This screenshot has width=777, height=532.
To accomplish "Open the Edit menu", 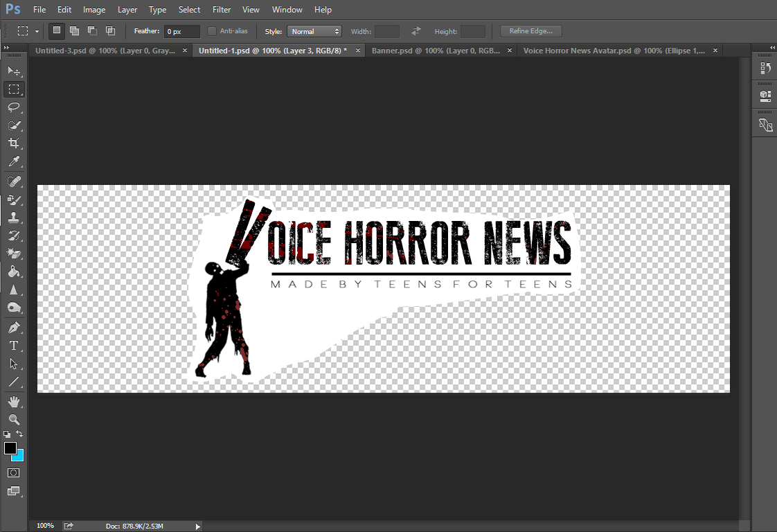I will pyautogui.click(x=64, y=10).
